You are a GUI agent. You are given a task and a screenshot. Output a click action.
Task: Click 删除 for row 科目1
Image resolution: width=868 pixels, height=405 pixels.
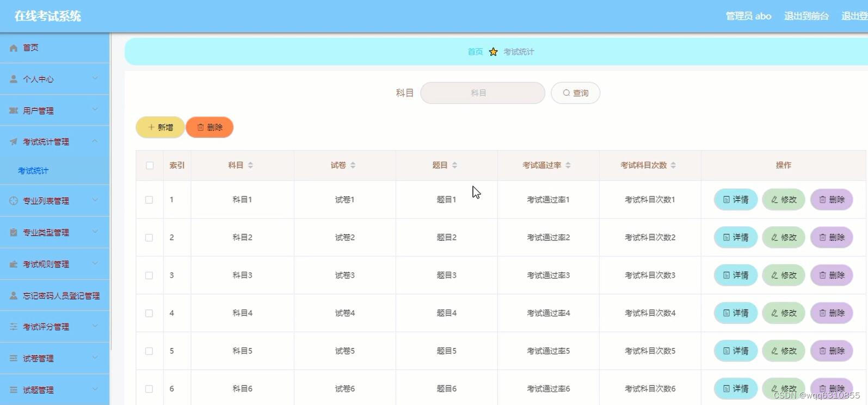click(832, 200)
